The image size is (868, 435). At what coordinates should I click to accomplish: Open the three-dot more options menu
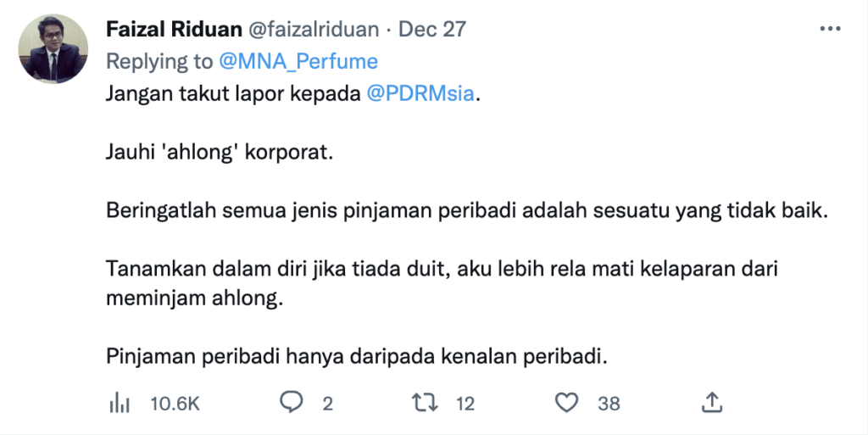[x=830, y=30]
